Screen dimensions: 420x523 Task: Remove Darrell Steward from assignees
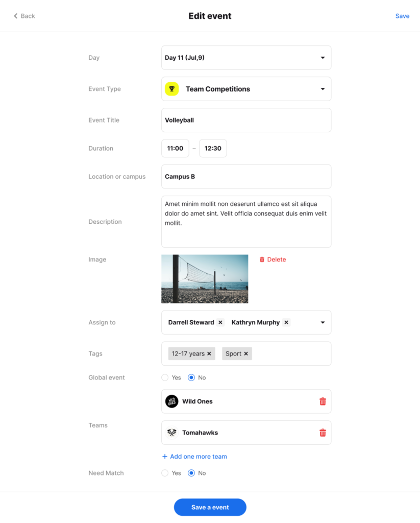coord(220,322)
